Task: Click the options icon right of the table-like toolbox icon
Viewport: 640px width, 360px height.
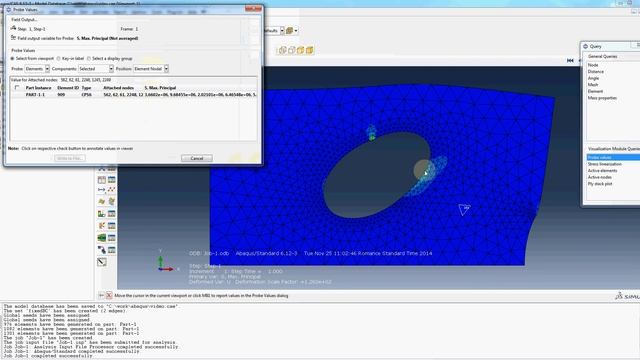Action: (111, 180)
